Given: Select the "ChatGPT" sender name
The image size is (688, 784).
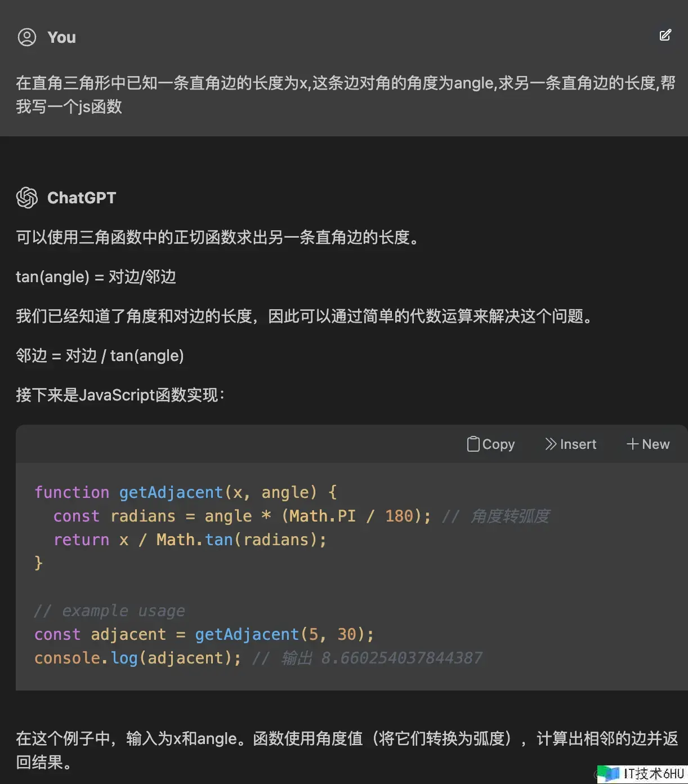Looking at the screenshot, I should coord(82,198).
